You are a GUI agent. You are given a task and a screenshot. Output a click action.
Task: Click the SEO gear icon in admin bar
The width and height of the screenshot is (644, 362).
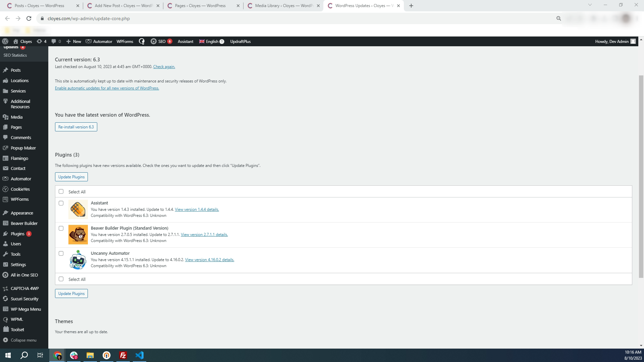(x=153, y=41)
